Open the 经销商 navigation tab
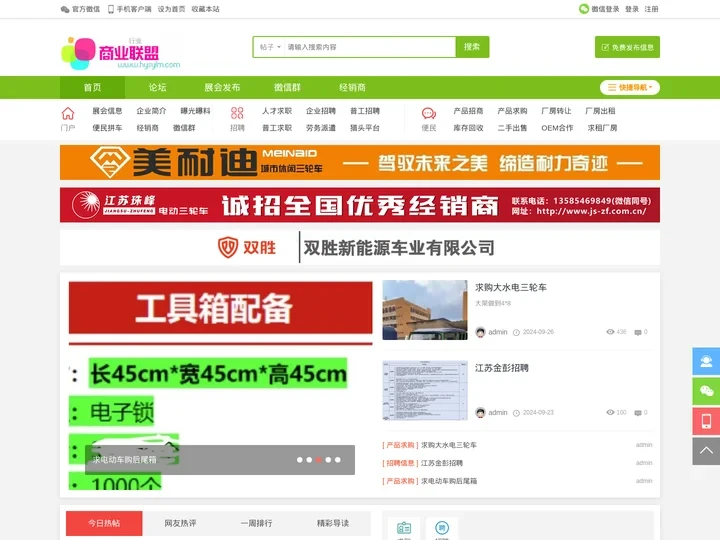Screen dimensions: 720x540 [352, 87]
